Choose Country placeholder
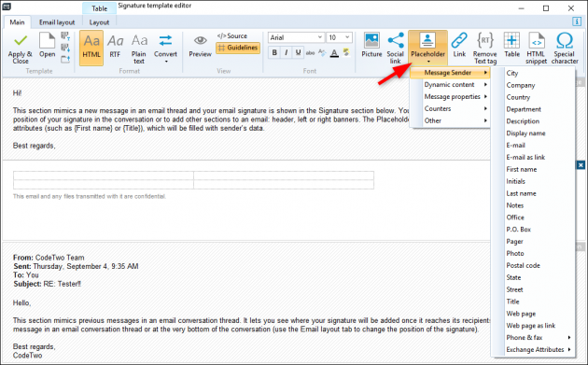 [533, 97]
